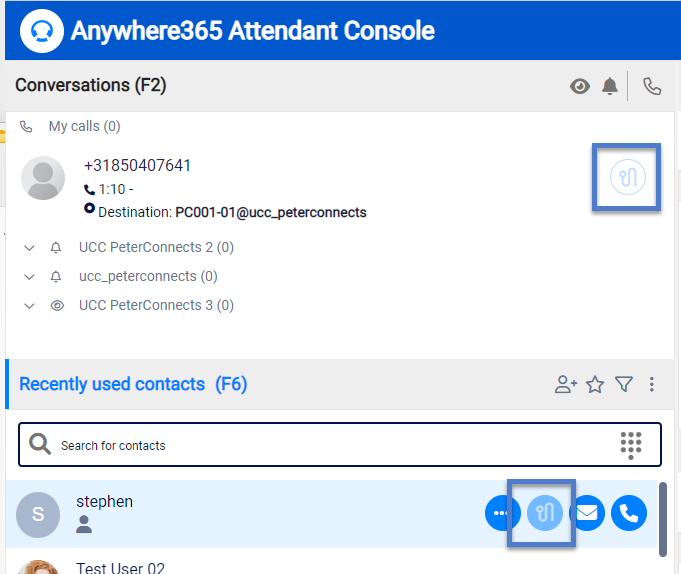
Task: Toggle eye icon beside UCC PeterConnects 3
Action: (x=57, y=306)
